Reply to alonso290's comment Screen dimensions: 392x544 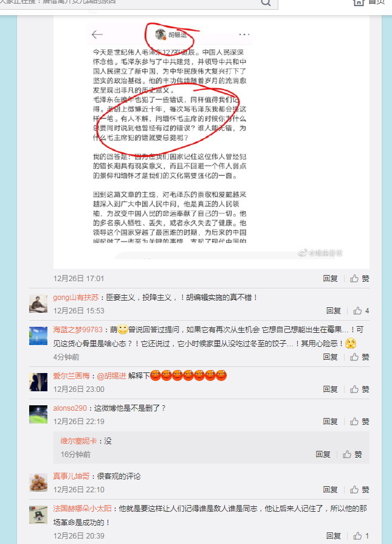(x=330, y=421)
